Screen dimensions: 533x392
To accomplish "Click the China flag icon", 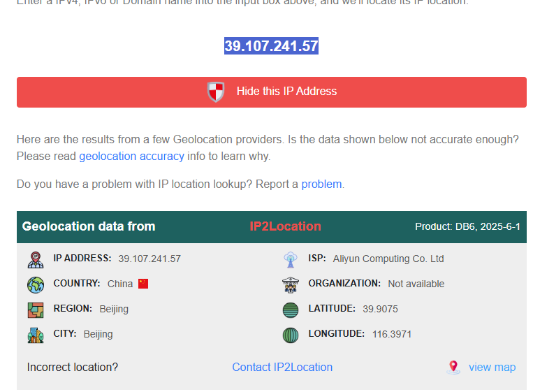I will pyautogui.click(x=143, y=284).
